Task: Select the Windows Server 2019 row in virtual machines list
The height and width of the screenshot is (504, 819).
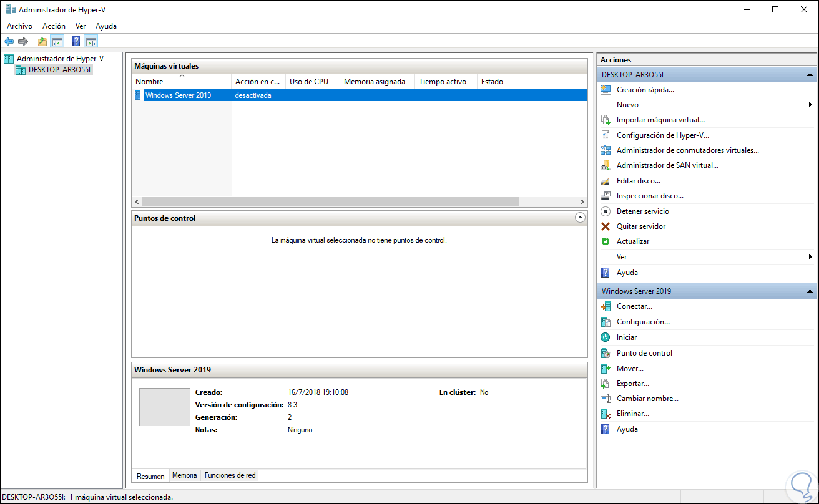Action: 360,95
